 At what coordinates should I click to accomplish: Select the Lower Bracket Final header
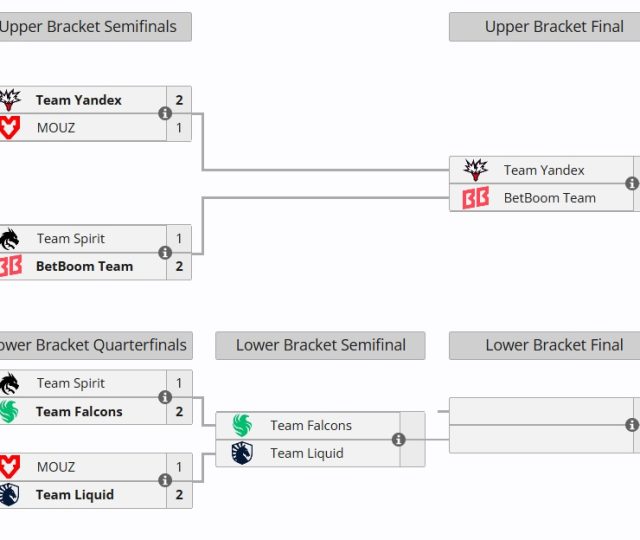[x=554, y=346]
